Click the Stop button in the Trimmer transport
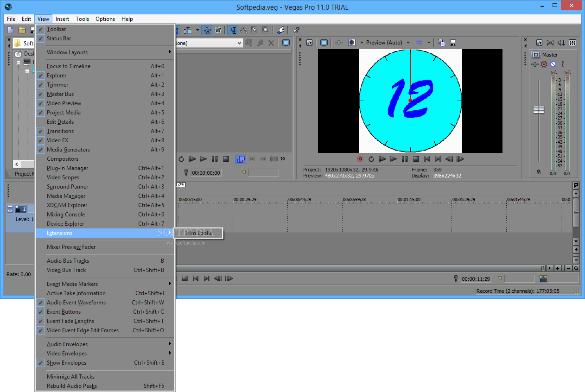 point(226,159)
